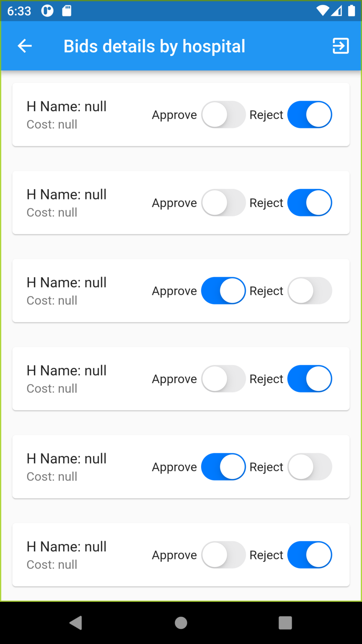Viewport: 362px width, 644px height.
Task: Turn off Reject on the first bid card
Action: point(310,114)
